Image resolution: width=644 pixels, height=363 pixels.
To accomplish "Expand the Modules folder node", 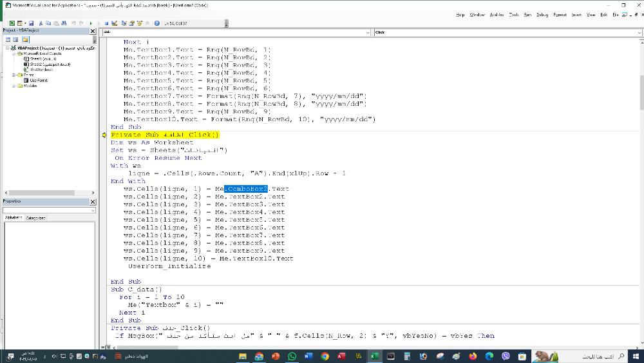I will pos(14,86).
